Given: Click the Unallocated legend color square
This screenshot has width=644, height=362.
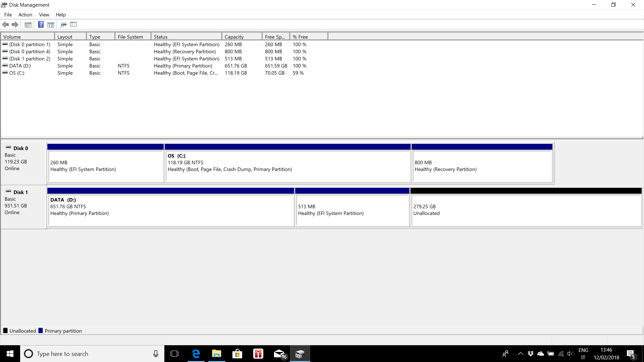Looking at the screenshot, I should coord(5,330).
